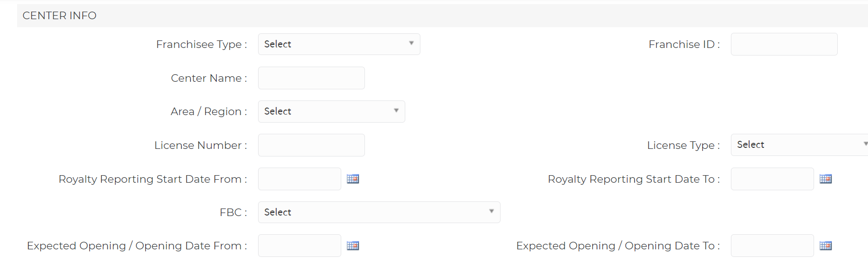Image resolution: width=868 pixels, height=265 pixels.
Task: Click the Area / Region dropdown arrow
Action: [396, 111]
